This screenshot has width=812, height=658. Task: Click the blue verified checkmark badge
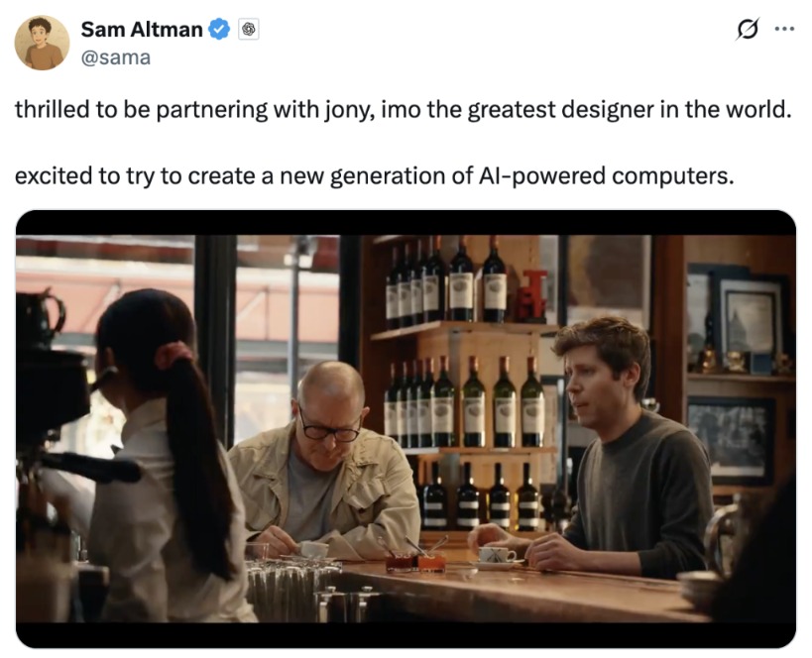click(218, 29)
